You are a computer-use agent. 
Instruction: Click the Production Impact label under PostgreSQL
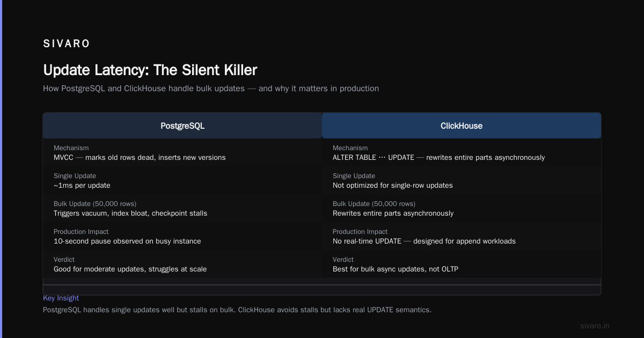coord(81,232)
